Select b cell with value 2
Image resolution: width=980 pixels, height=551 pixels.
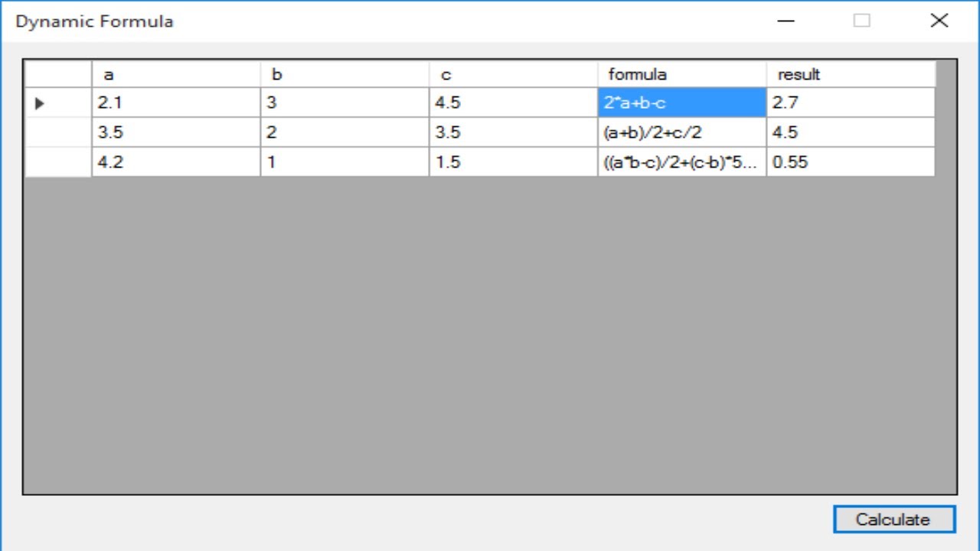[x=345, y=132]
